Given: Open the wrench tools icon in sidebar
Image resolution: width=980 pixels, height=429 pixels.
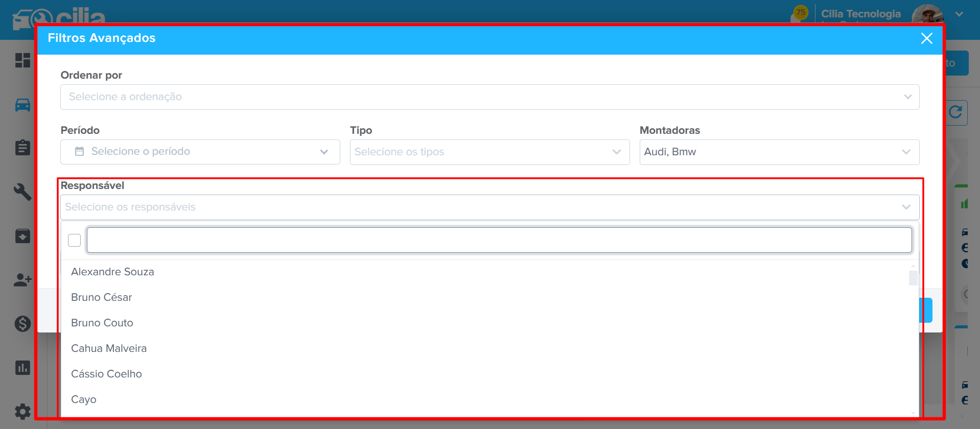Looking at the screenshot, I should (x=22, y=192).
